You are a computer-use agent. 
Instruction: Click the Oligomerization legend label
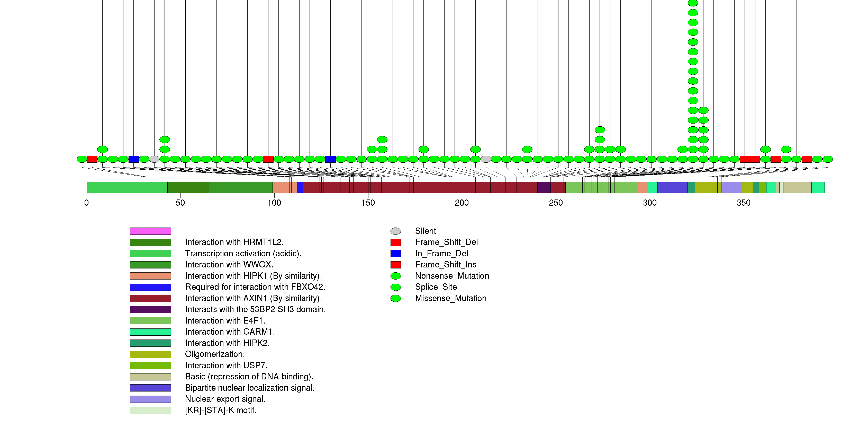click(x=215, y=354)
